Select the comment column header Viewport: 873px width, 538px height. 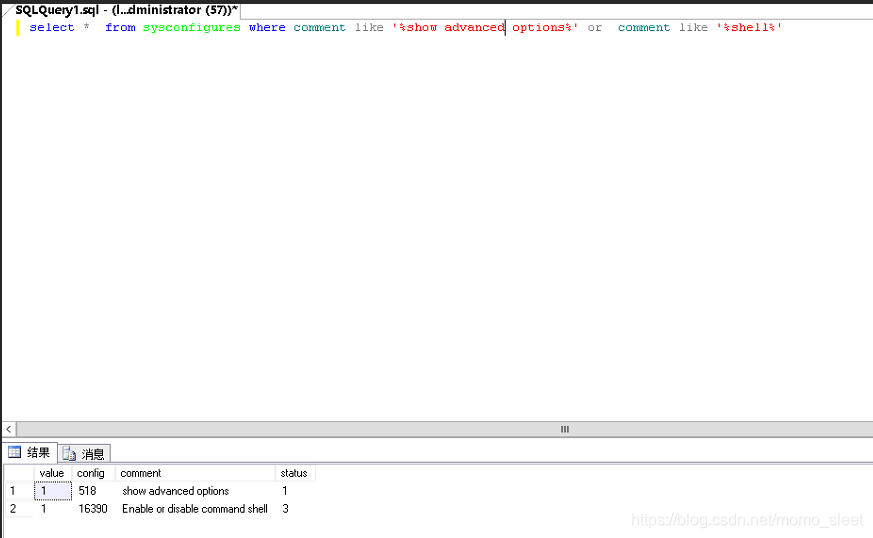[195, 473]
